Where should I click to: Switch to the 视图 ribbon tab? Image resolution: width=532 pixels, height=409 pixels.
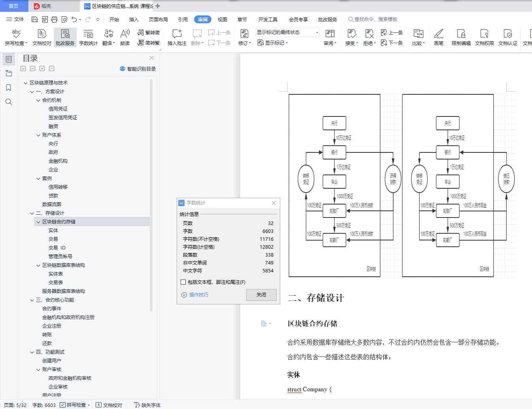point(223,19)
